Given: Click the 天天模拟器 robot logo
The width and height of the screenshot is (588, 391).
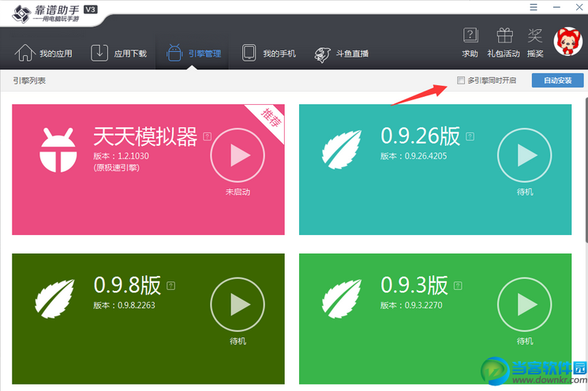Looking at the screenshot, I should point(58,150).
